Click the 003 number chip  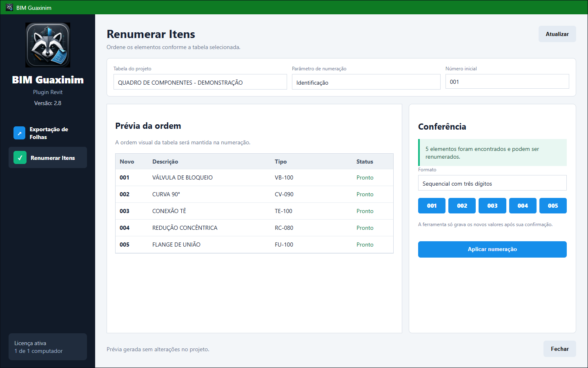pos(492,206)
